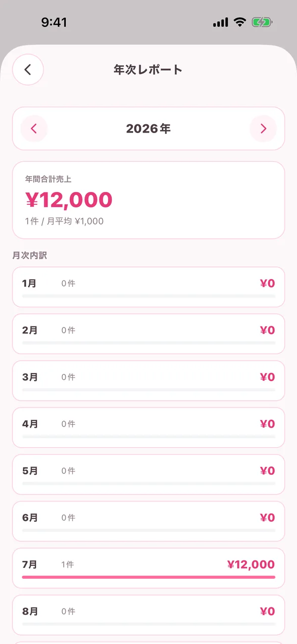The image size is (297, 644).
Task: Tap the pink progress bar for 7月
Action: (x=148, y=577)
